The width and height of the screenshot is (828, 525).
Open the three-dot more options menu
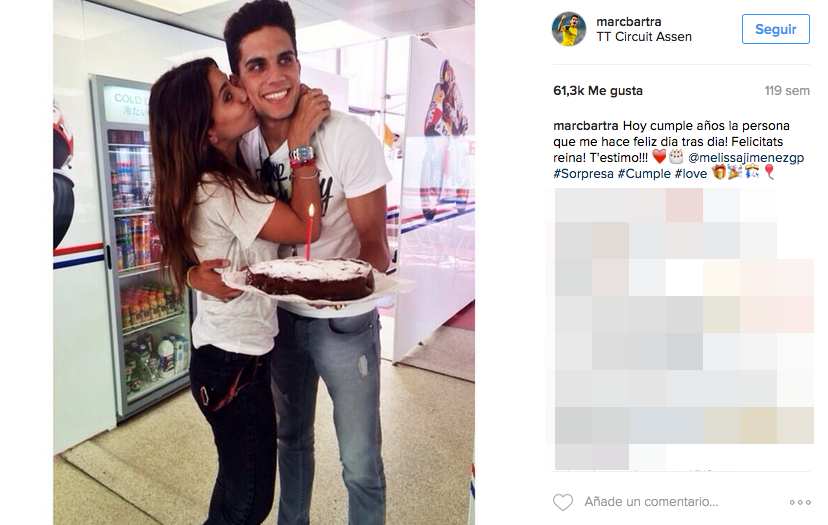(x=800, y=502)
